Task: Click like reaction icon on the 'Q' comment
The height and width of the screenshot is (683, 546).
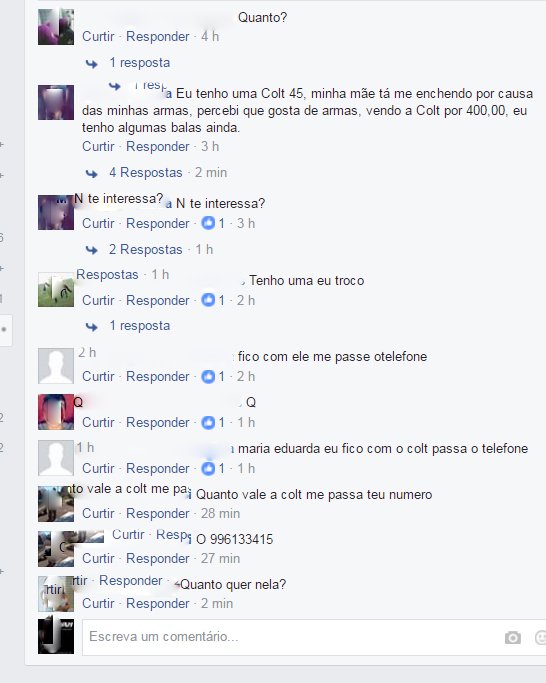Action: 208,423
